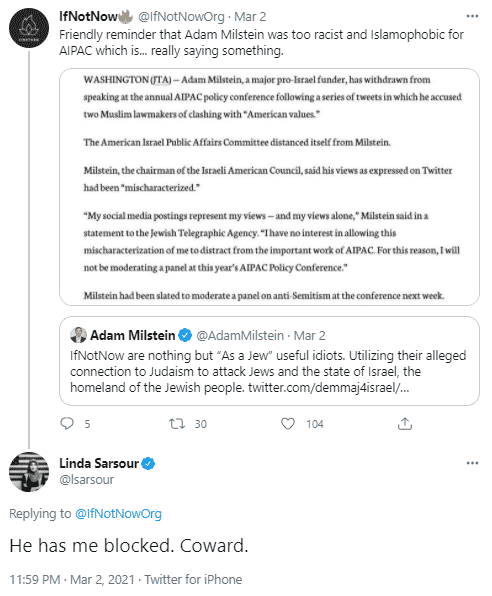Screen dimensions: 492x596
Task: Retweet the IfNotNow tweet
Action: coord(177,423)
